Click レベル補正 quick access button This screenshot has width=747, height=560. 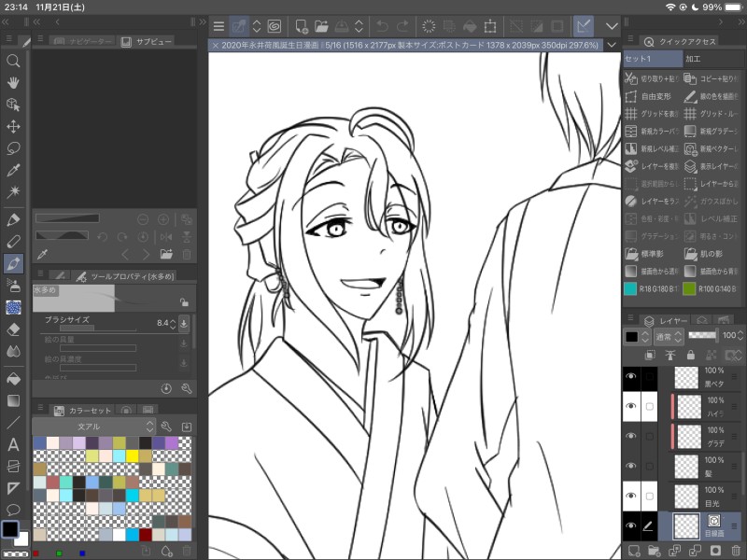(x=712, y=218)
